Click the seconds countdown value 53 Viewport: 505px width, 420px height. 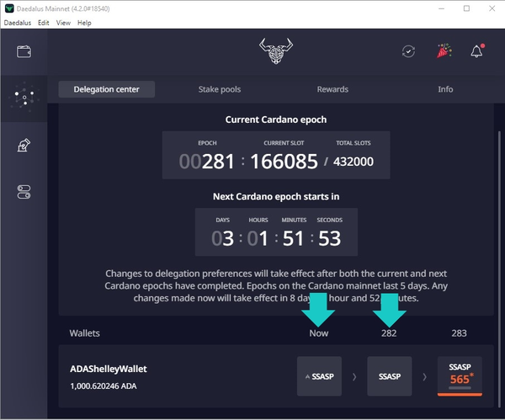click(x=329, y=238)
